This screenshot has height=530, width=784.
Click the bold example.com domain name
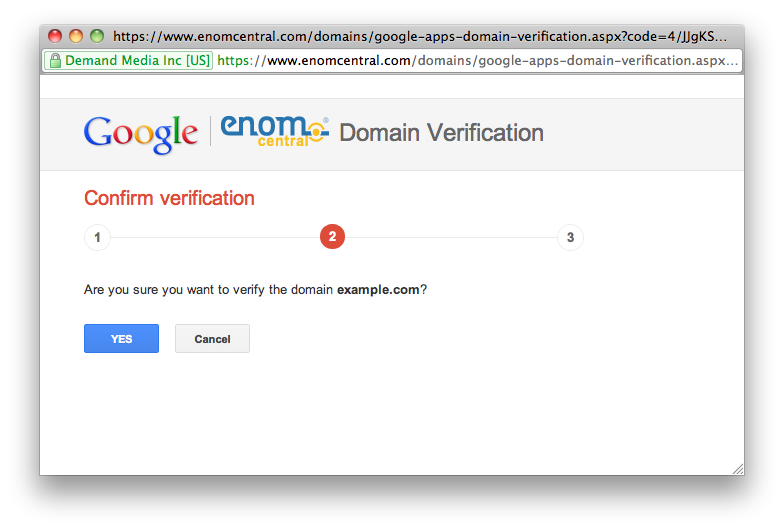pyautogui.click(x=378, y=290)
